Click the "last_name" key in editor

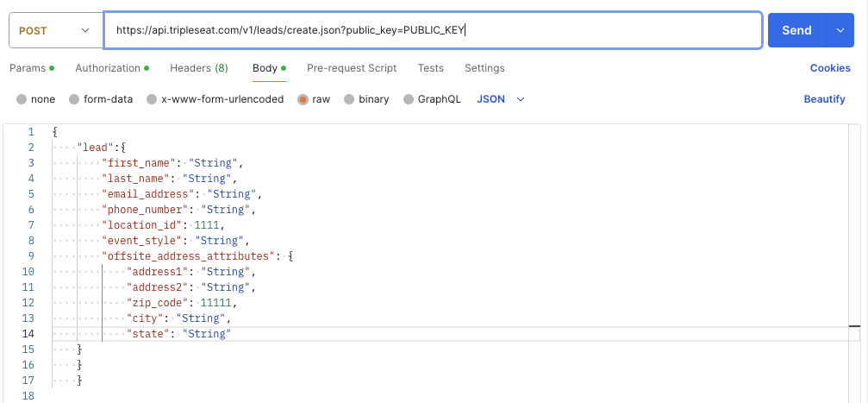(x=135, y=179)
